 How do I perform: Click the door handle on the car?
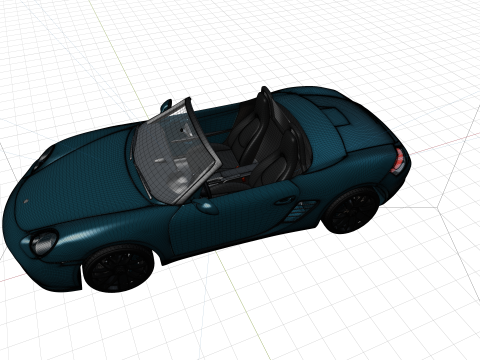point(285,201)
